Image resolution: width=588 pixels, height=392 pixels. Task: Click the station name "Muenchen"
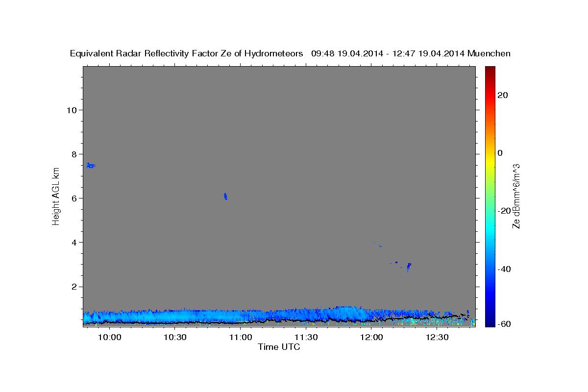pyautogui.click(x=489, y=54)
